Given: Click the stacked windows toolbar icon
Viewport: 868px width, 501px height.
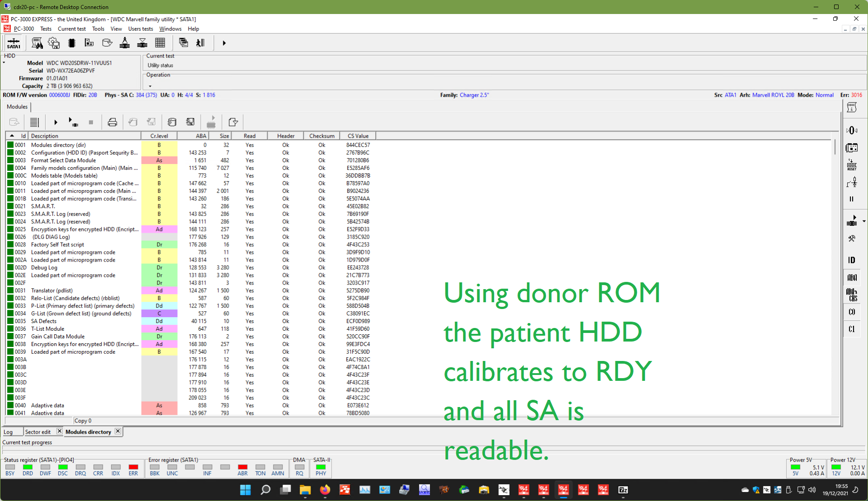Looking at the screenshot, I should pyautogui.click(x=184, y=43).
